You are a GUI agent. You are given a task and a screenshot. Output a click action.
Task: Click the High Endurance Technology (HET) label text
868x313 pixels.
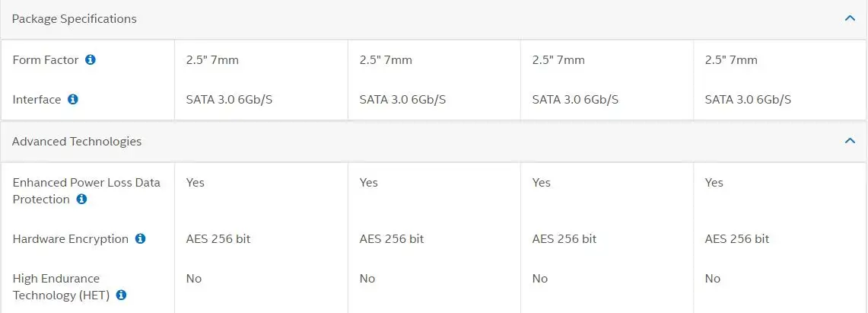[61, 287]
